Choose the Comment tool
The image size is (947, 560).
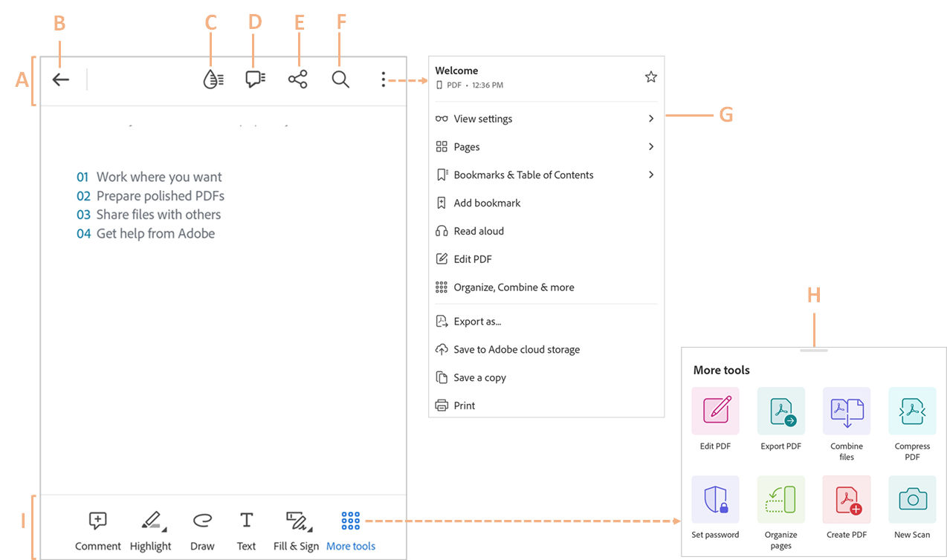click(x=98, y=530)
